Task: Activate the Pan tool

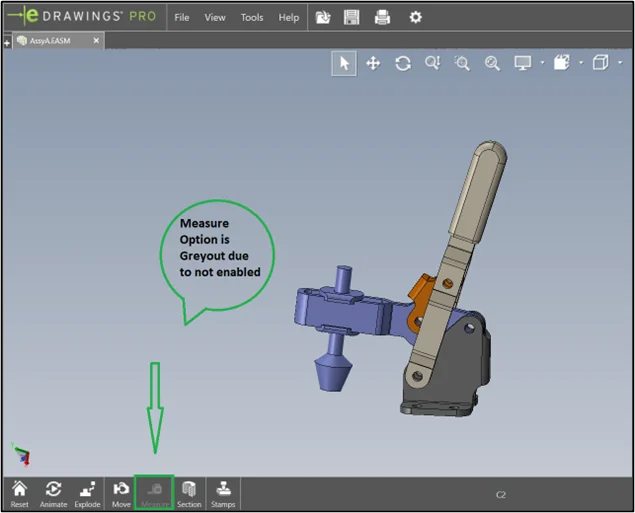Action: [373, 63]
